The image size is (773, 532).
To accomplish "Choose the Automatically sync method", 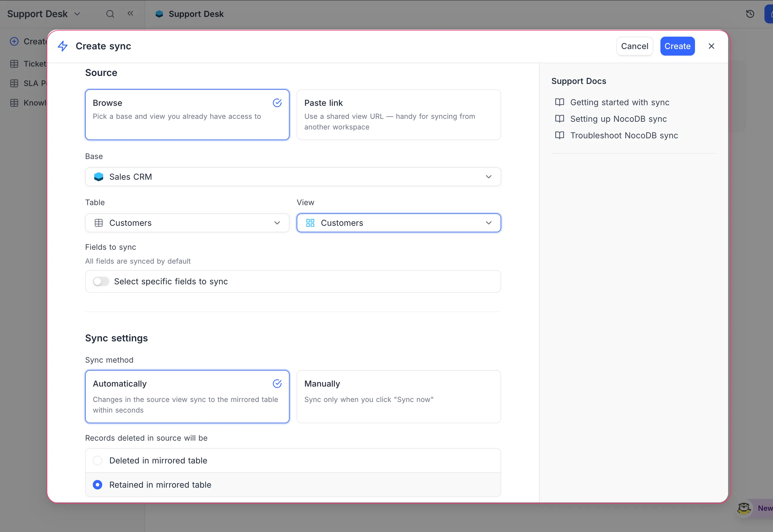I will [187, 397].
